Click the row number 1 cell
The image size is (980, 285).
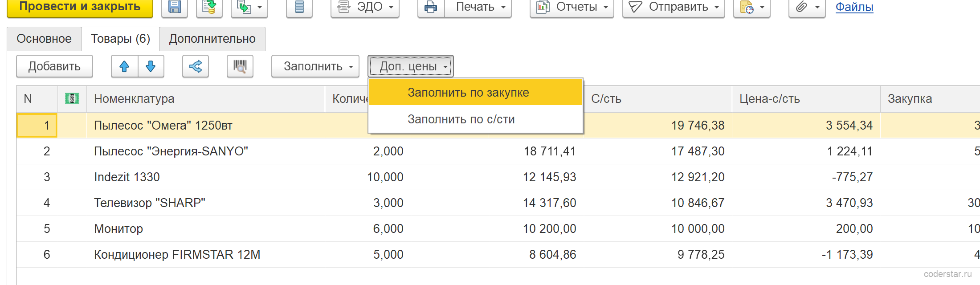click(37, 125)
